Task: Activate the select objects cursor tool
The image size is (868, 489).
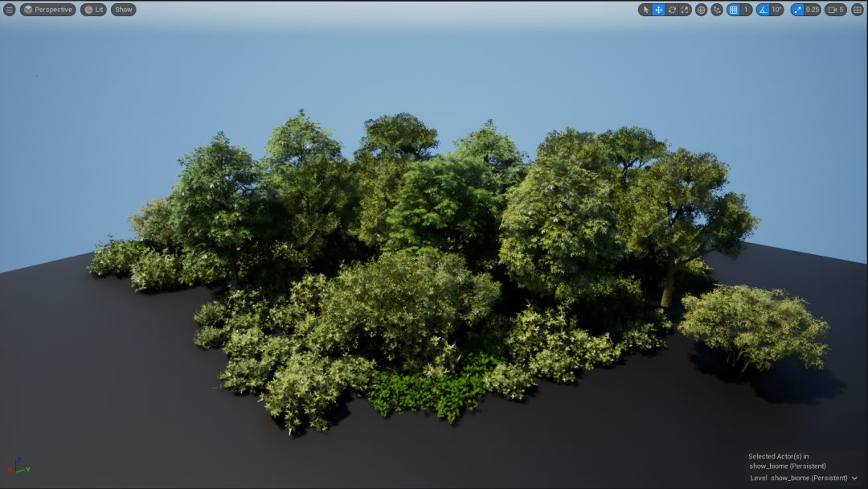Action: (x=645, y=10)
